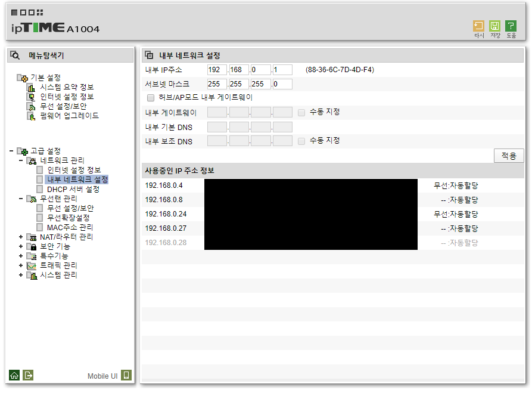Open 펌웨어 업그레이드 menu item

tap(70, 116)
